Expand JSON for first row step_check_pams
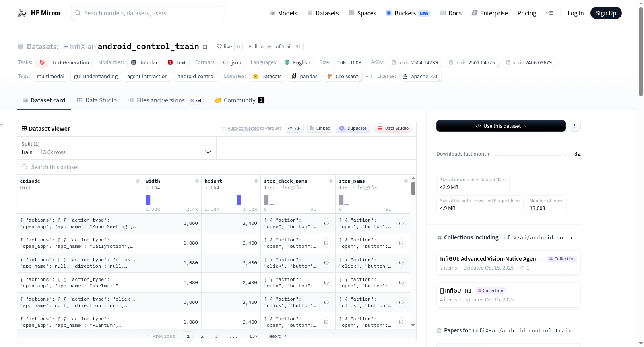 click(326, 223)
